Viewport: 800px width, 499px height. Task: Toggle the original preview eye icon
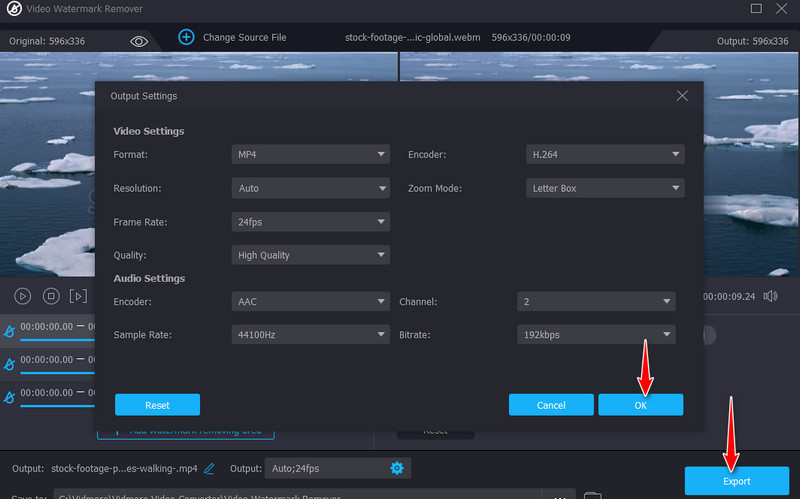pos(139,40)
